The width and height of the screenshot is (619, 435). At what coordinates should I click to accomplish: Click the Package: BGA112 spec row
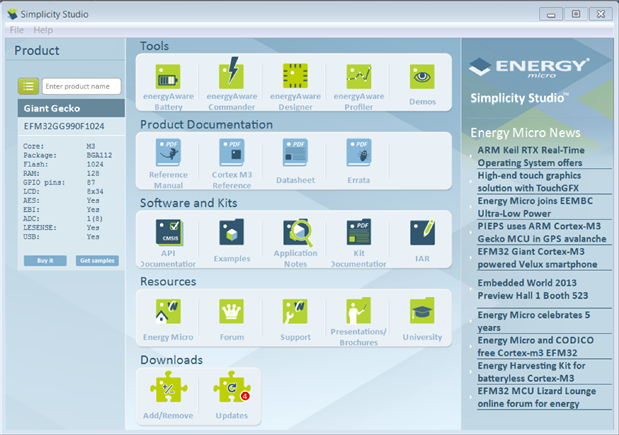(x=68, y=155)
